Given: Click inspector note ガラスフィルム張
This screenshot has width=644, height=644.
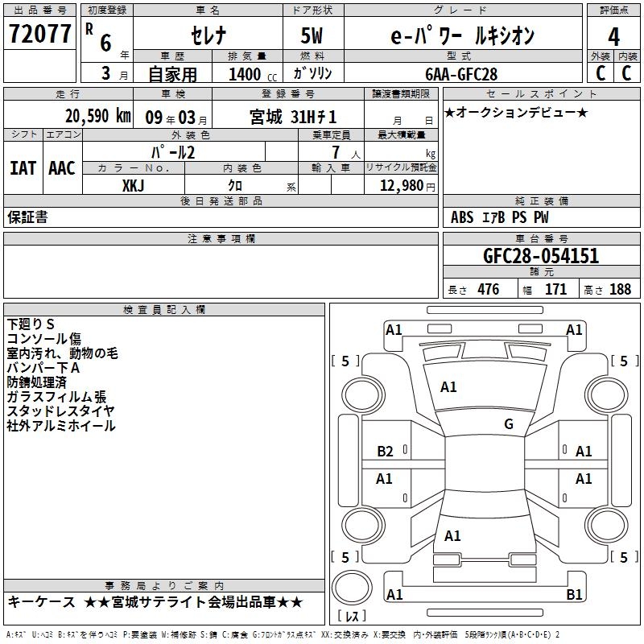Looking at the screenshot, I should click(56, 397).
